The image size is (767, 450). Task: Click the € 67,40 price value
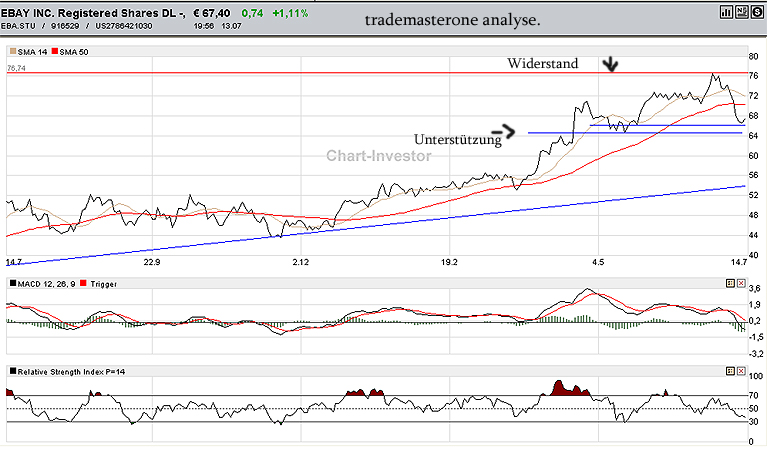coord(212,13)
